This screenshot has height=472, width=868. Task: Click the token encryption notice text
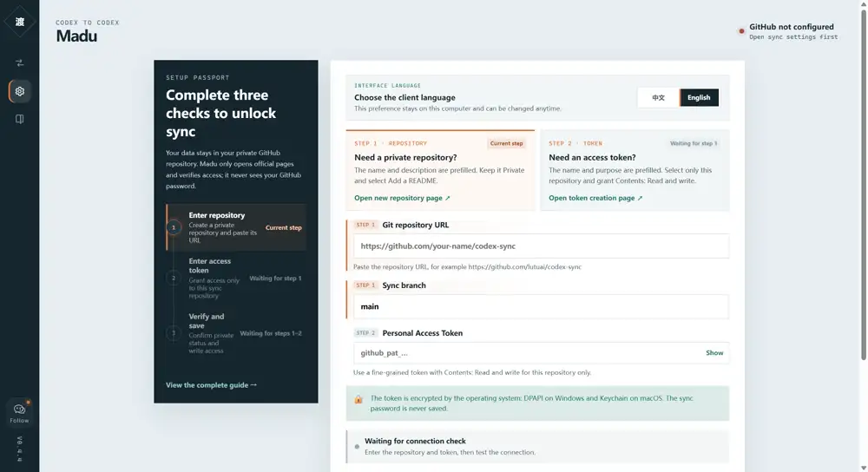pos(531,403)
